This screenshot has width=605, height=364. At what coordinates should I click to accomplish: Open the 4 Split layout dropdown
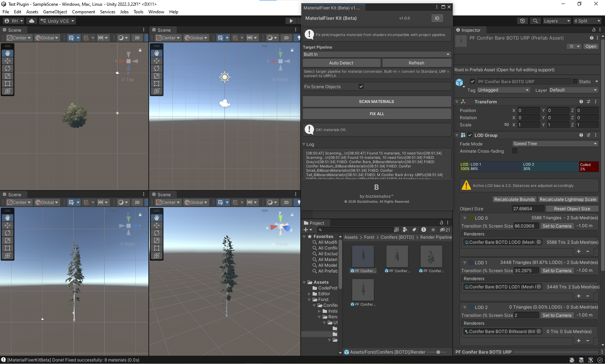[x=587, y=21]
